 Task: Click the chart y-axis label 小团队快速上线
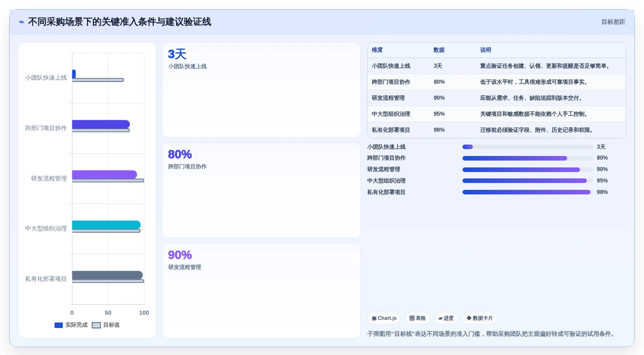46,78
